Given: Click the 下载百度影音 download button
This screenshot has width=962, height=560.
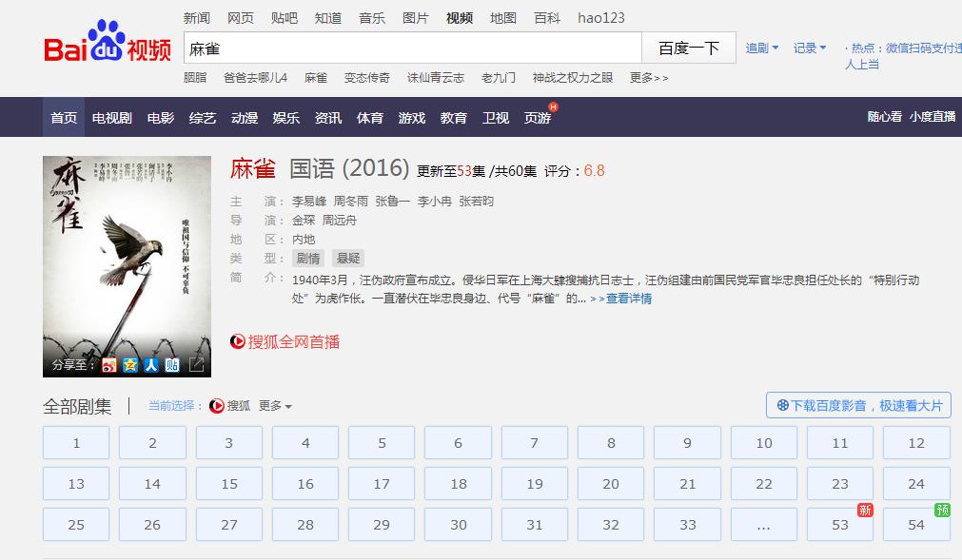Looking at the screenshot, I should pyautogui.click(x=857, y=405).
